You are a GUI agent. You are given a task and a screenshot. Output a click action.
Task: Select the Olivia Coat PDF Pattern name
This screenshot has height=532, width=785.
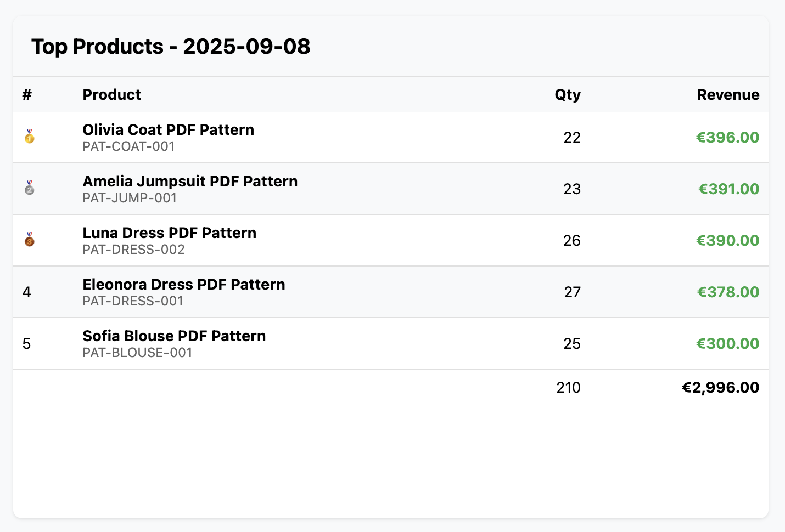[x=168, y=130]
